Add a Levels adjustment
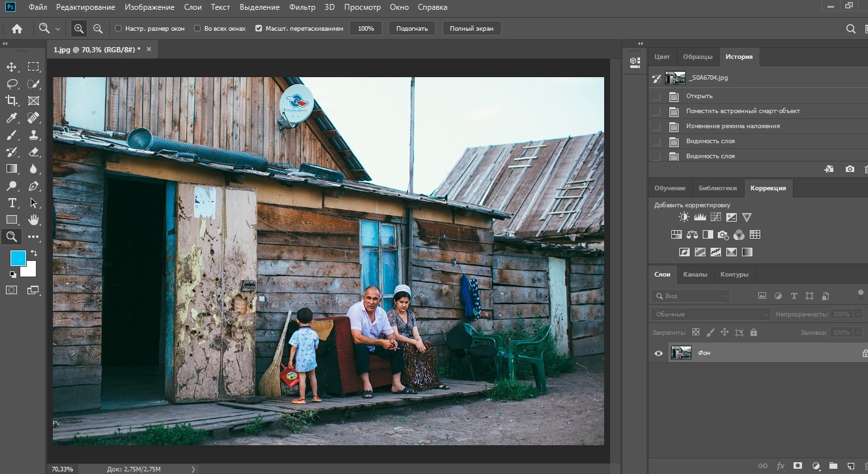The width and height of the screenshot is (868, 474). [699, 217]
